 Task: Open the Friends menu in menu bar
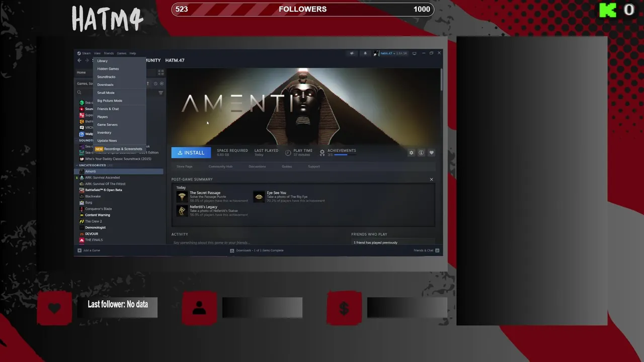(x=109, y=53)
